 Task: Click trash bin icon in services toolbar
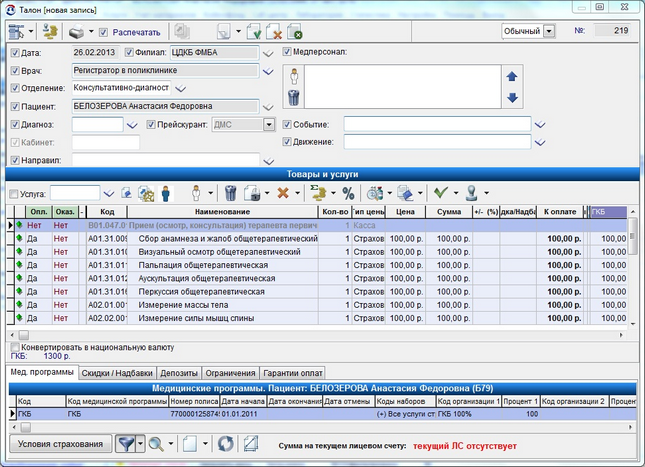point(231,193)
